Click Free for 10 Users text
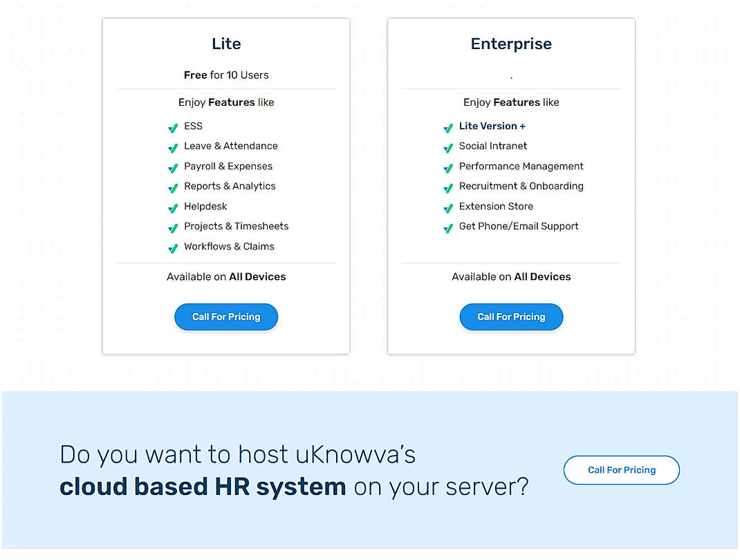This screenshot has width=740, height=560. [x=226, y=75]
